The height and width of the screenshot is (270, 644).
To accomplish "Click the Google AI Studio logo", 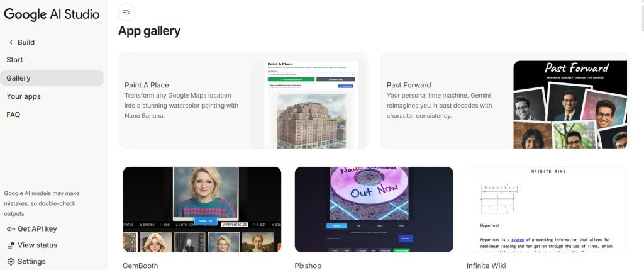I will (52, 14).
